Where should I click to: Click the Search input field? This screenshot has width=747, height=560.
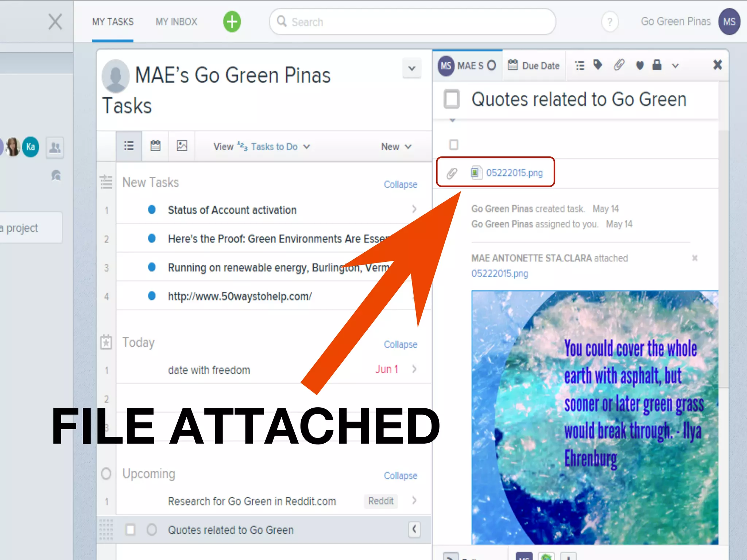pyautogui.click(x=412, y=22)
